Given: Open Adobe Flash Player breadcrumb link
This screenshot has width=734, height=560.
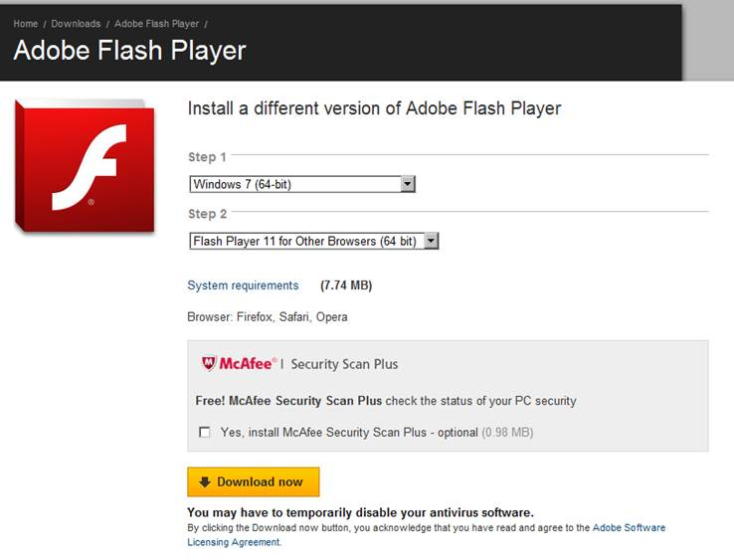Looking at the screenshot, I should [x=157, y=24].
